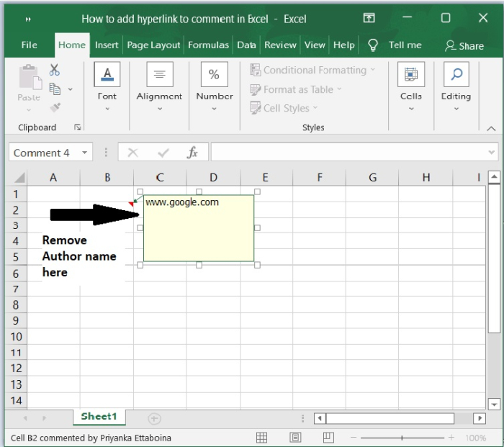The width and height of the screenshot is (504, 447).
Task: Open the Alignment group button
Action: coord(160,74)
